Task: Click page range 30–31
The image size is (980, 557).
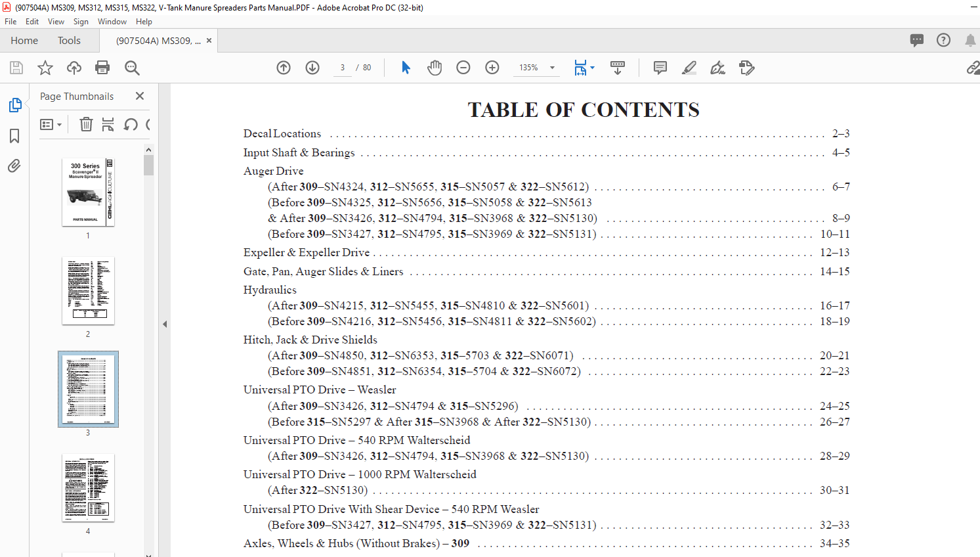Action: pyautogui.click(x=834, y=490)
